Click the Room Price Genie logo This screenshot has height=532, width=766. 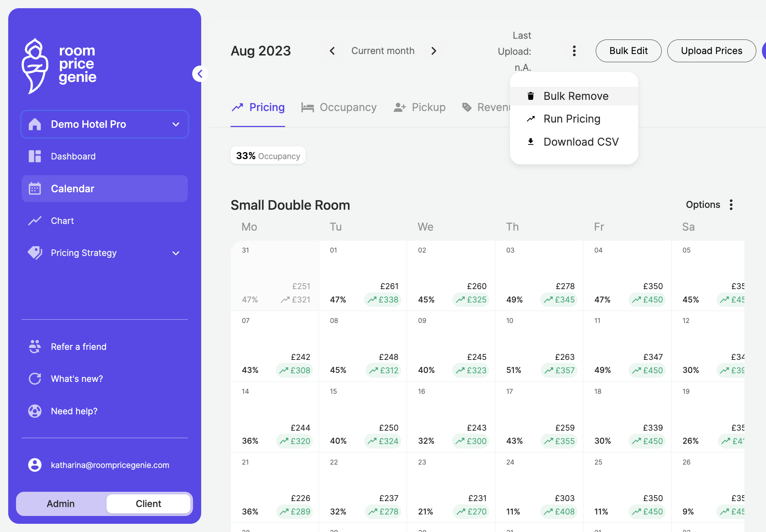click(59, 66)
